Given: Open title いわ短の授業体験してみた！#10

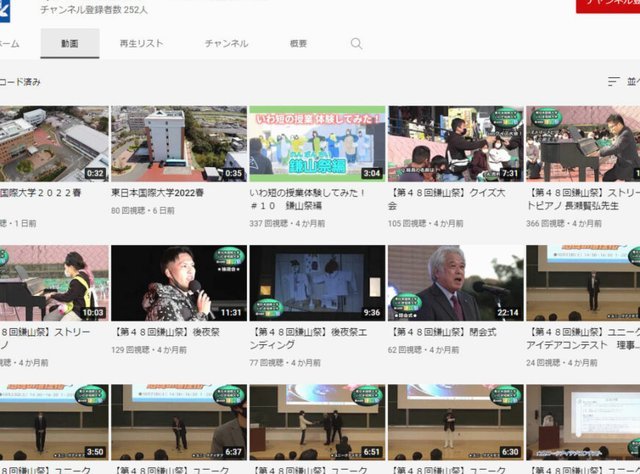Looking at the screenshot, I should point(308,199).
